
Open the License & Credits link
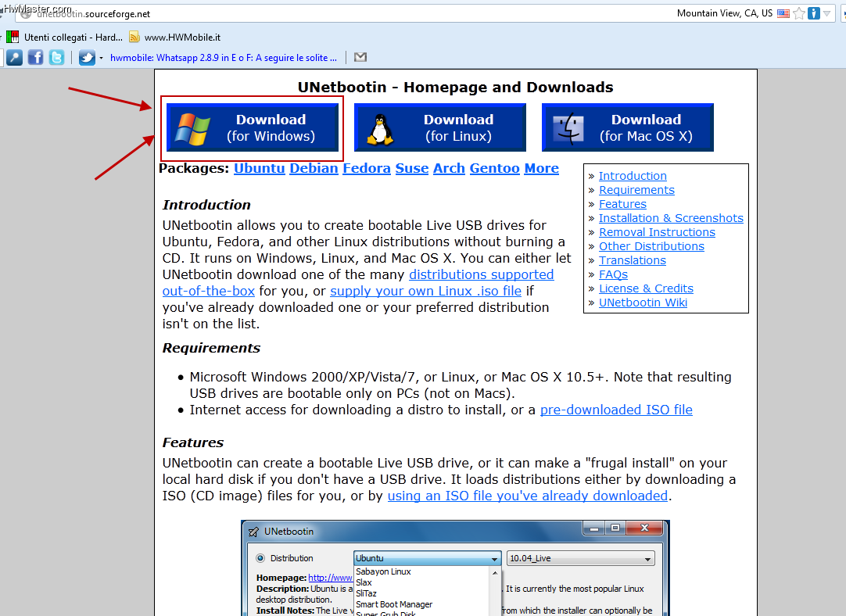647,288
